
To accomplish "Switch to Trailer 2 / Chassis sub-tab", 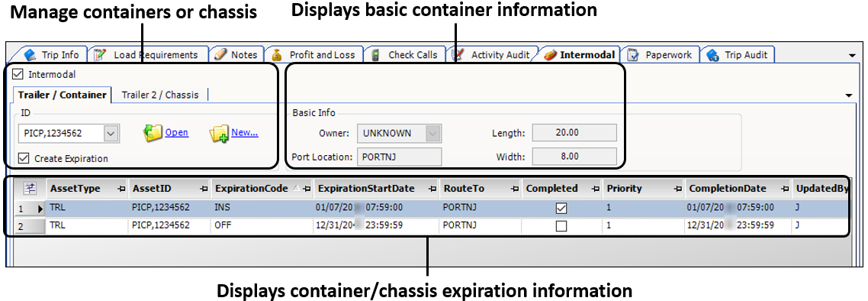I will point(160,95).
